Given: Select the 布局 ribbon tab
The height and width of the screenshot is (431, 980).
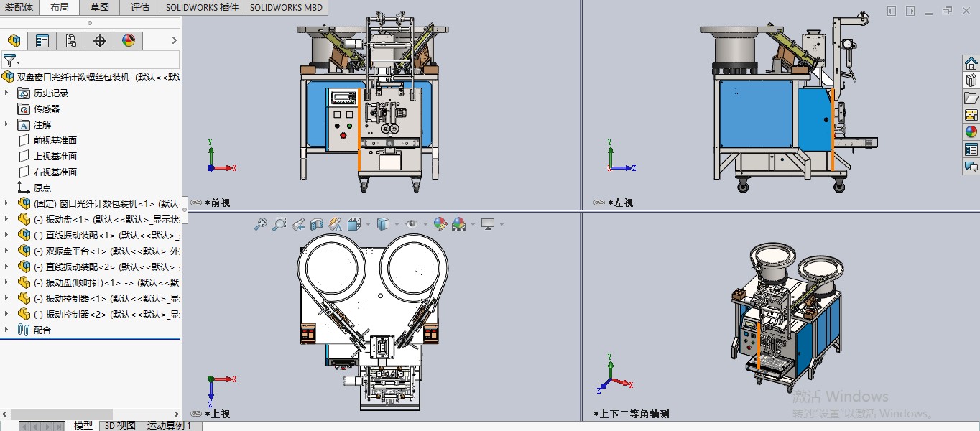Looking at the screenshot, I should [60, 7].
